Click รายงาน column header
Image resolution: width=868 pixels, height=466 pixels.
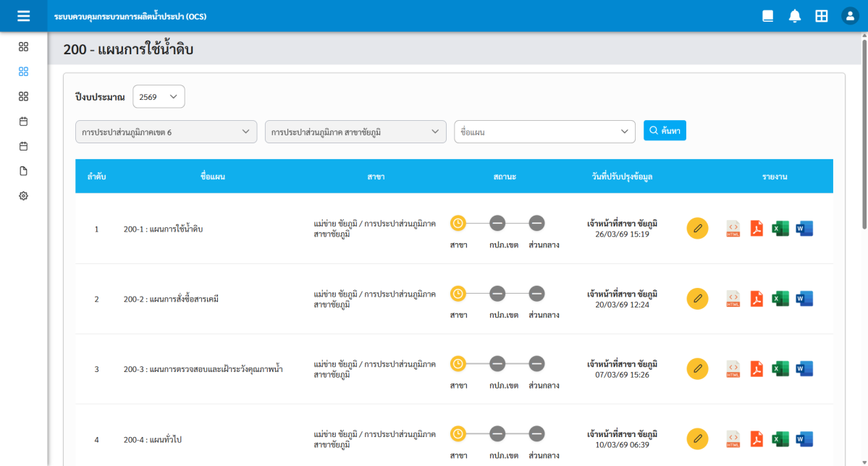point(775,177)
